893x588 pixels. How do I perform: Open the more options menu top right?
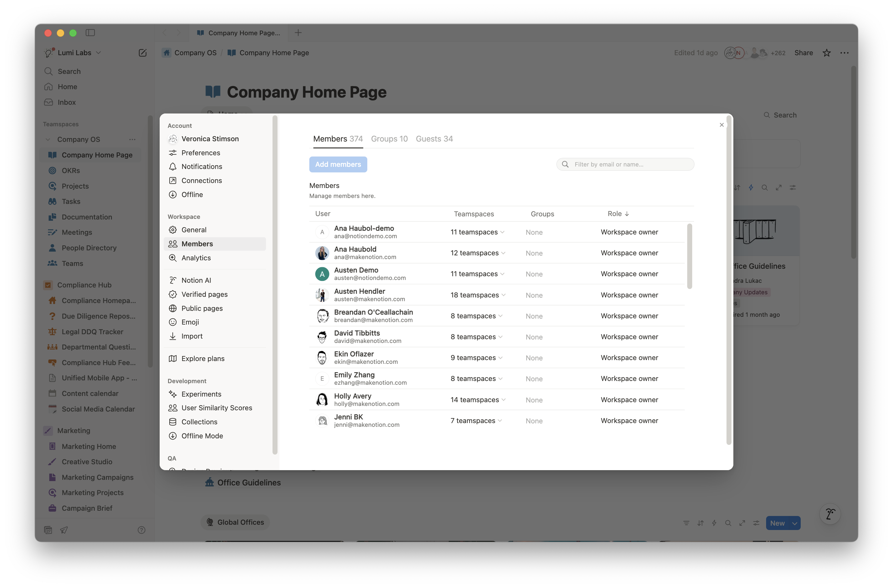844,53
